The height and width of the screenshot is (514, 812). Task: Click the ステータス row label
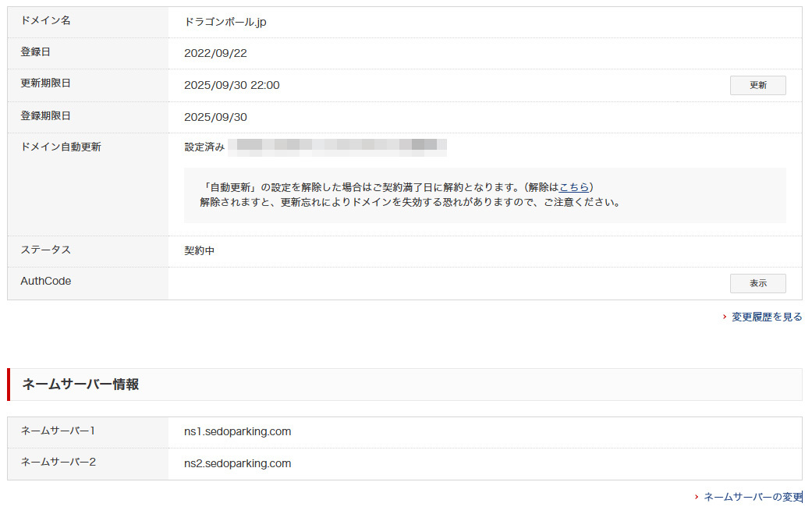point(45,250)
